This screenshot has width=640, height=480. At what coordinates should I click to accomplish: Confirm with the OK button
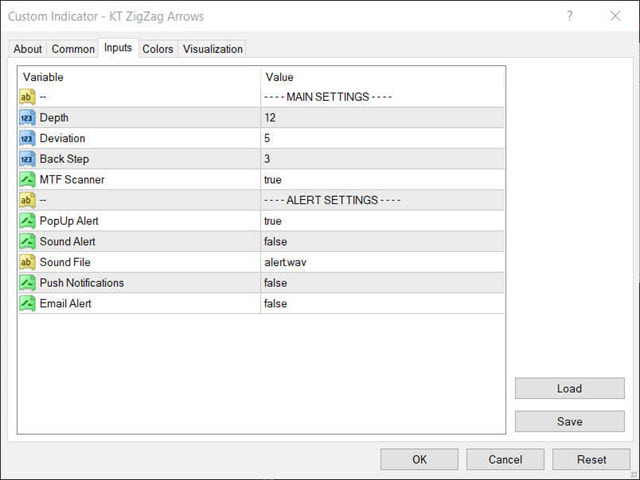[x=419, y=460]
